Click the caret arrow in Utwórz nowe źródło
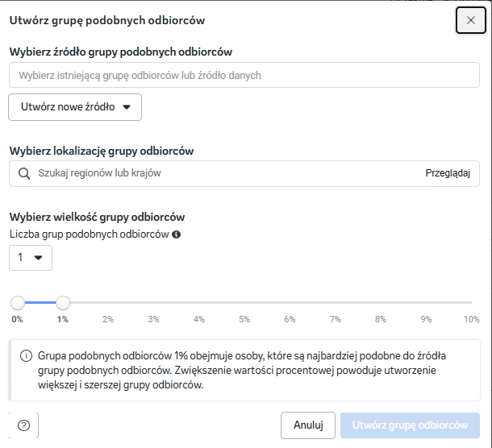This screenshot has height=448, width=492. click(127, 107)
